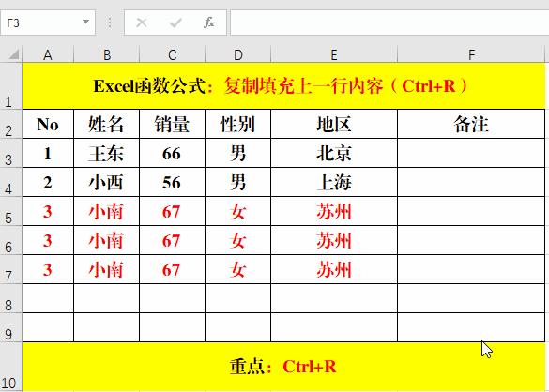Select the "苏州" cell in row 7
Viewport: 549px width, 392px height.
pyautogui.click(x=334, y=269)
